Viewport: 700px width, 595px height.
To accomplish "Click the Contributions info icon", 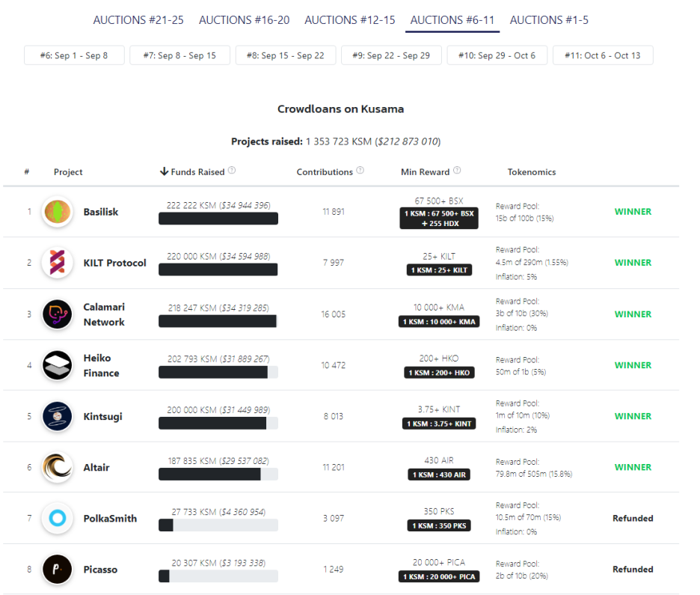I will [x=360, y=170].
